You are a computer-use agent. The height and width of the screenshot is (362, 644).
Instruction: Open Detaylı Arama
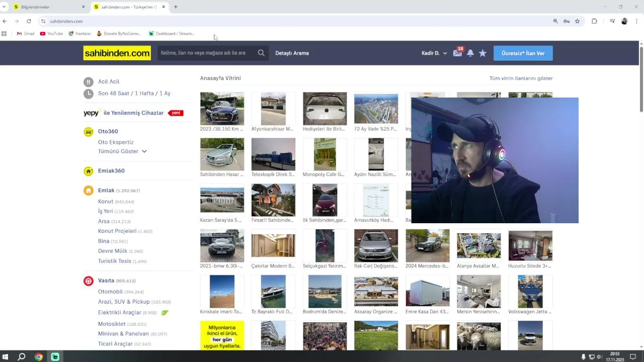pos(292,53)
